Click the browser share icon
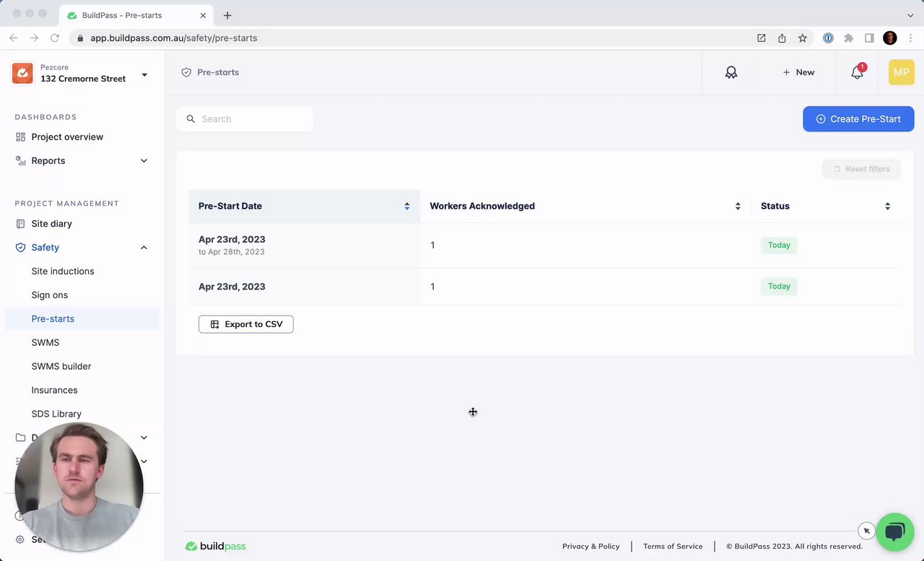The image size is (924, 561). tap(782, 38)
